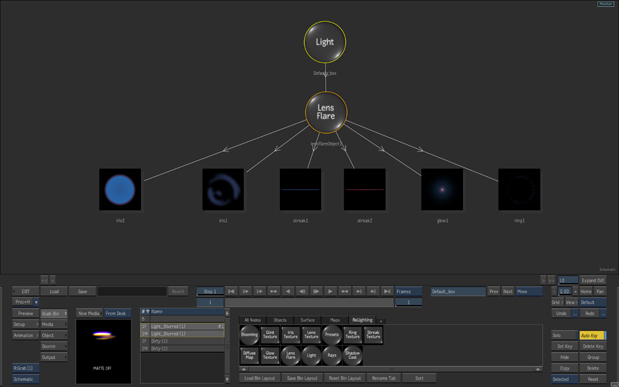Click the zoom value field 2.00
Screen dimensions: 619x387
(565, 291)
